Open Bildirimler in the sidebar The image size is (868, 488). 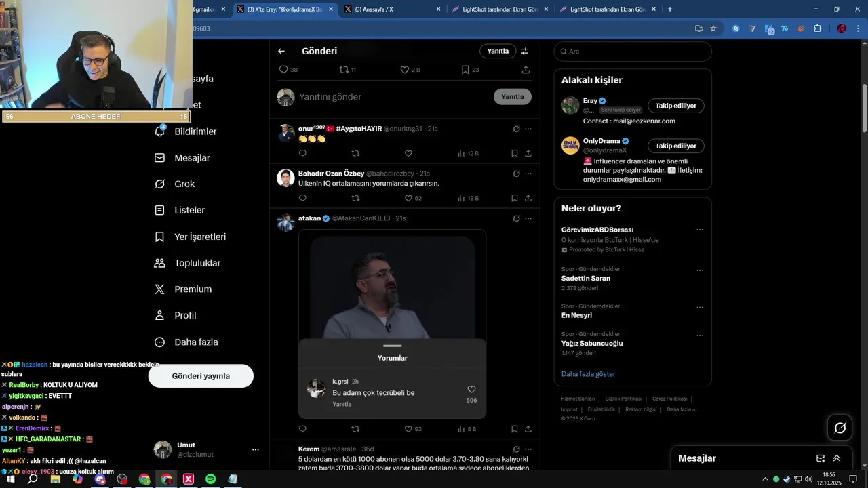tap(186, 131)
